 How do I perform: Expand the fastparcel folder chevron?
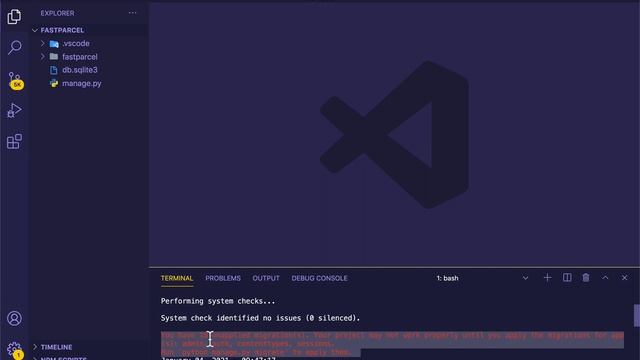[x=42, y=56]
